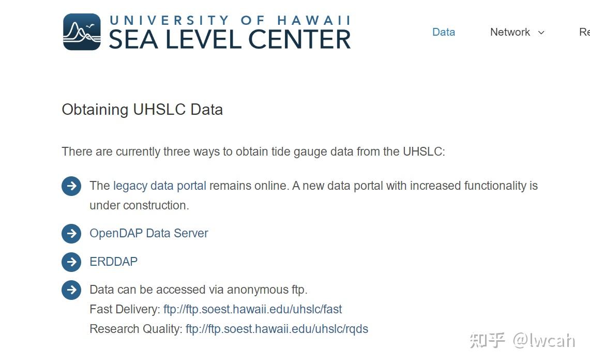Click the arrow bullet beside anonymous ftp line
Screen dimensions: 590x364
[71, 290]
